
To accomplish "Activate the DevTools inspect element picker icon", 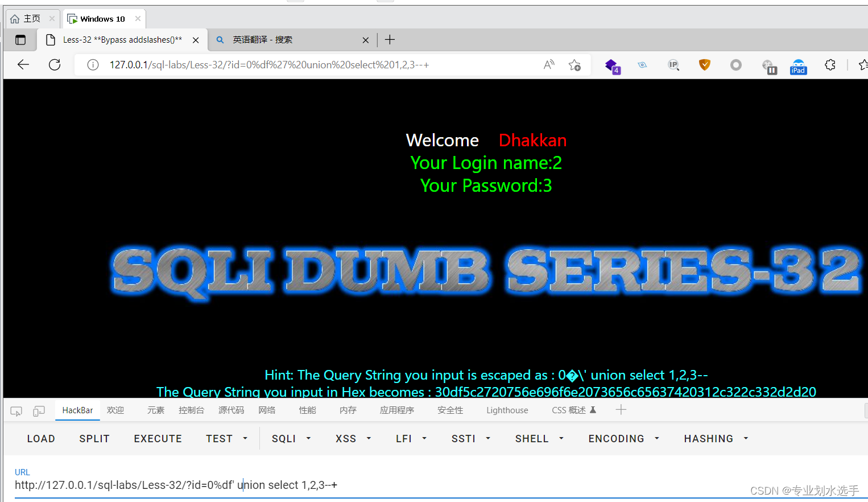I will 16,410.
